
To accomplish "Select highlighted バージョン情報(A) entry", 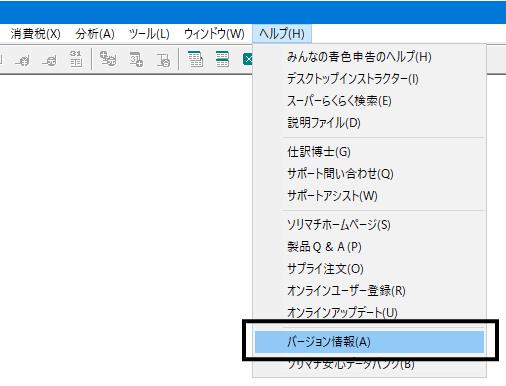I will (x=369, y=342).
